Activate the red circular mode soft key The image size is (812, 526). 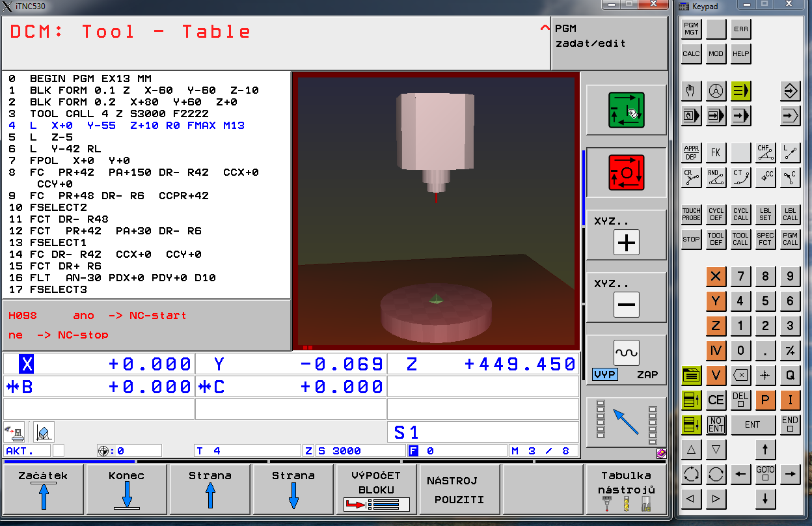pos(626,173)
